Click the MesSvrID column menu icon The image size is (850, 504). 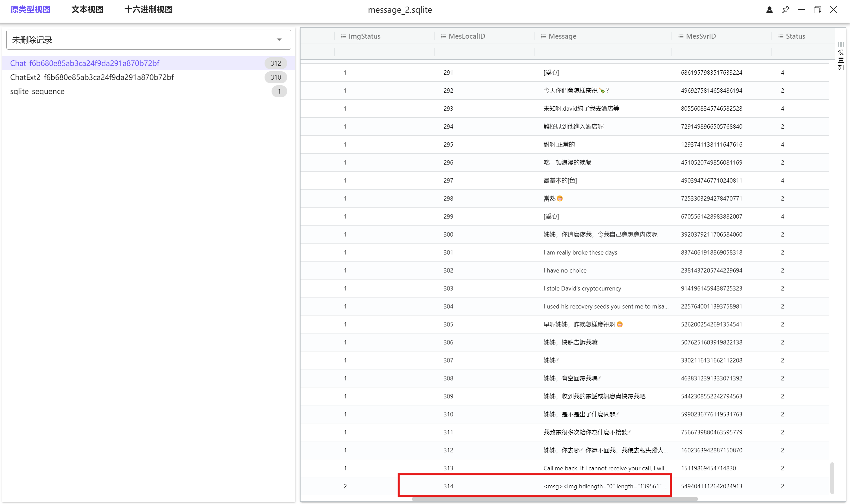(x=680, y=36)
